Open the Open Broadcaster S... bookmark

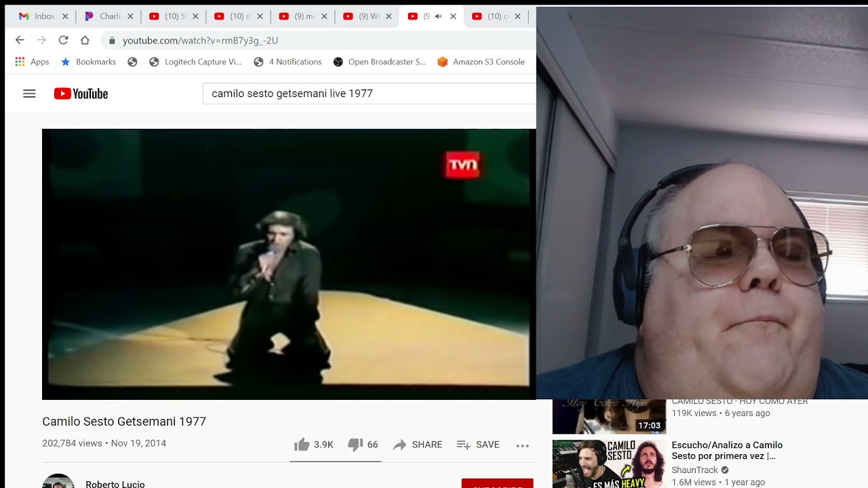[379, 62]
